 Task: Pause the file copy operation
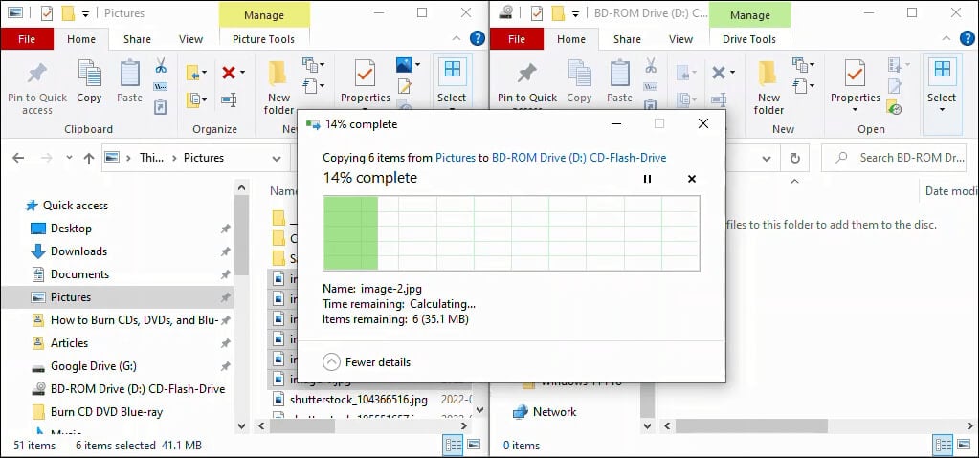(648, 179)
